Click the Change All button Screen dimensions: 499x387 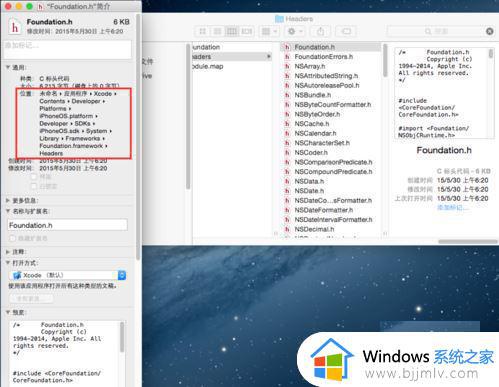[31, 298]
